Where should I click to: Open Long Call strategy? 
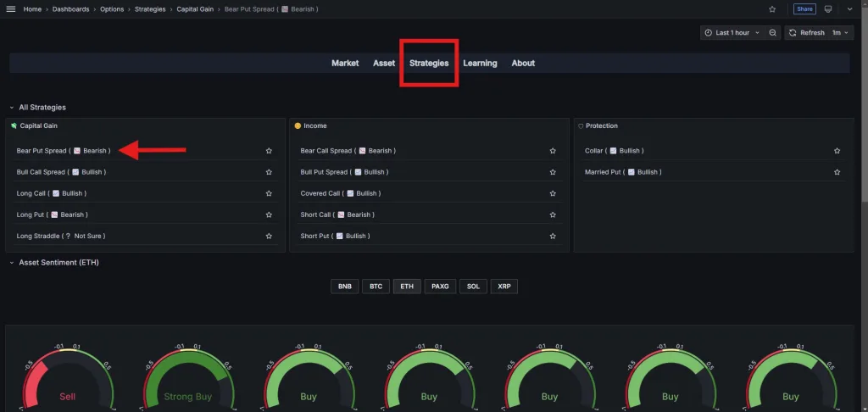pyautogui.click(x=52, y=193)
